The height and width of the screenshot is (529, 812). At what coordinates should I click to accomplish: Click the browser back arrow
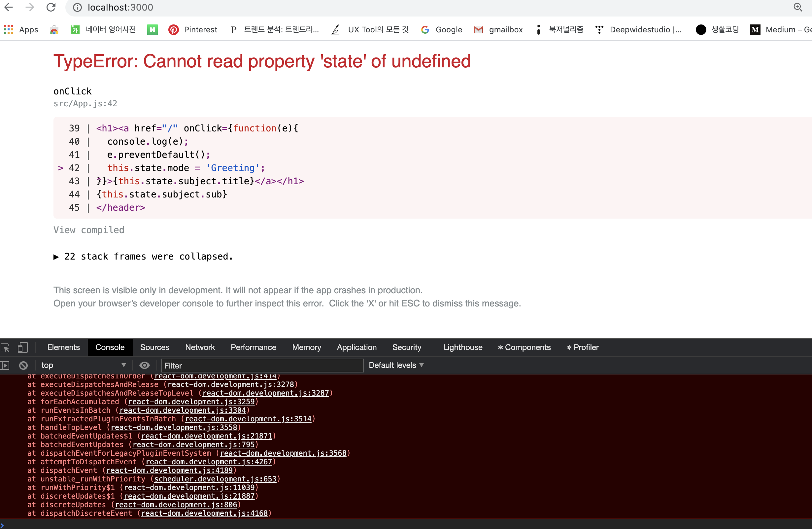(x=9, y=8)
